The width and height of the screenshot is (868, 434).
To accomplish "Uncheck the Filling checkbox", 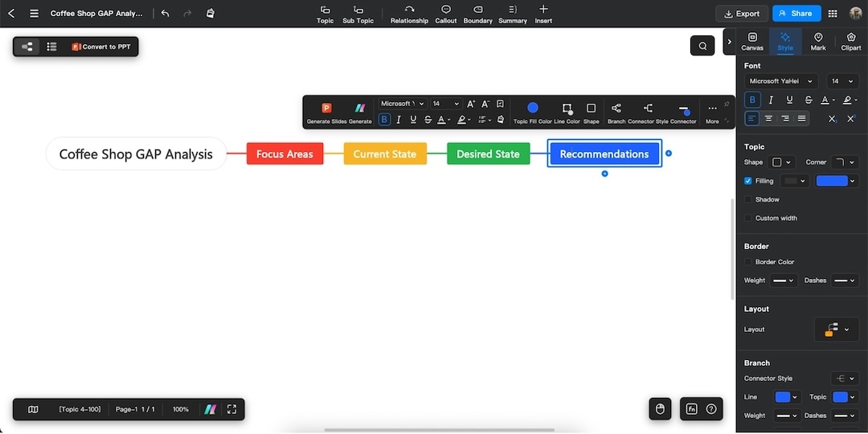I will point(748,181).
